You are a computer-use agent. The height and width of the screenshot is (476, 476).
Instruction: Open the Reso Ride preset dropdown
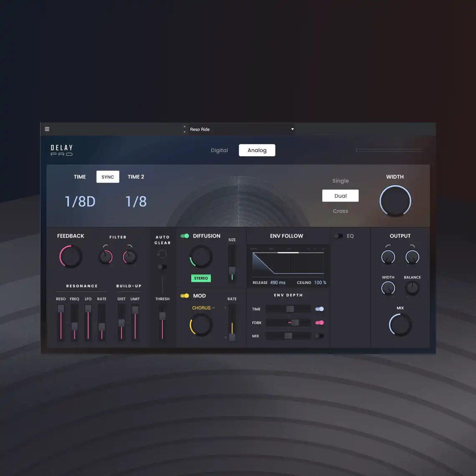(241, 129)
